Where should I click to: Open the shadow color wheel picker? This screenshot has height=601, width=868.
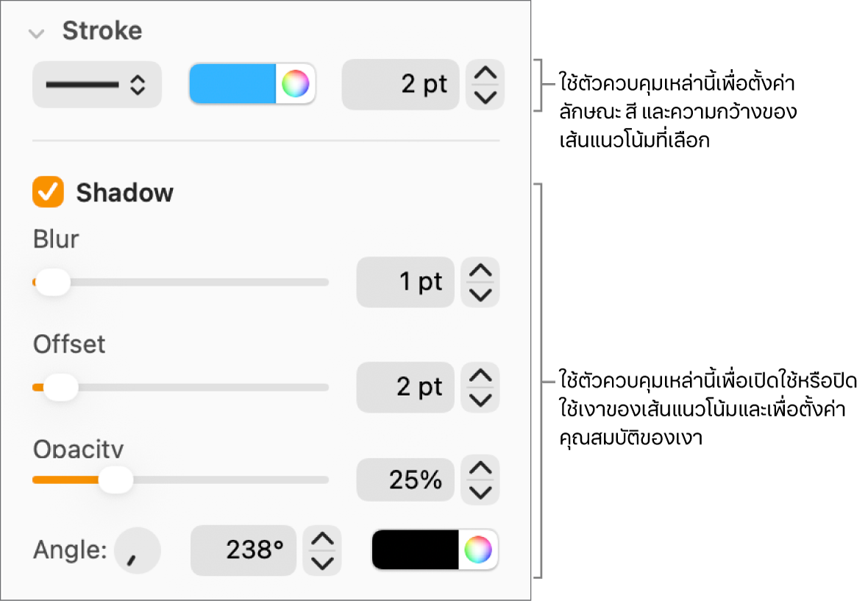tap(478, 550)
